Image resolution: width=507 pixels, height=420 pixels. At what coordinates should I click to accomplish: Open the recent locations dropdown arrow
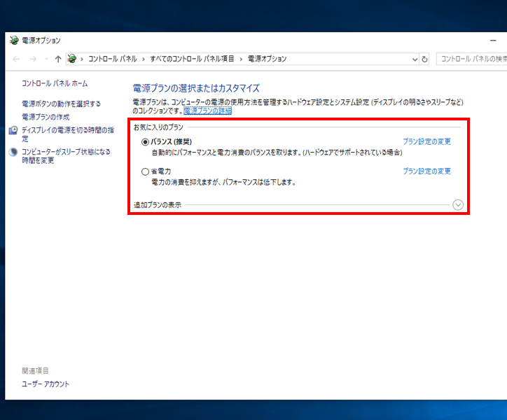(x=46, y=59)
